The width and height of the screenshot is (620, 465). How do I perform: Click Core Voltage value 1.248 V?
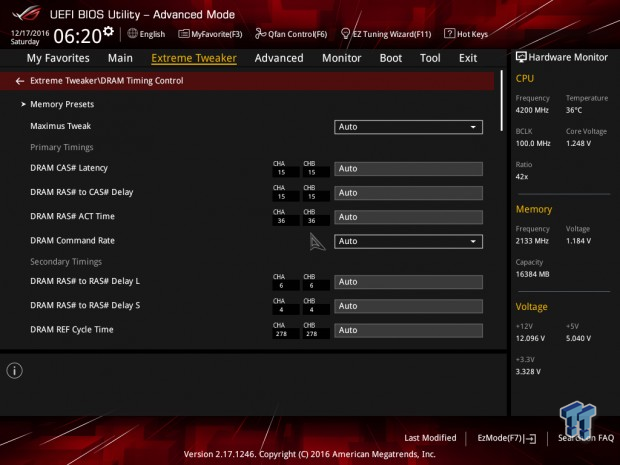[x=578, y=144]
